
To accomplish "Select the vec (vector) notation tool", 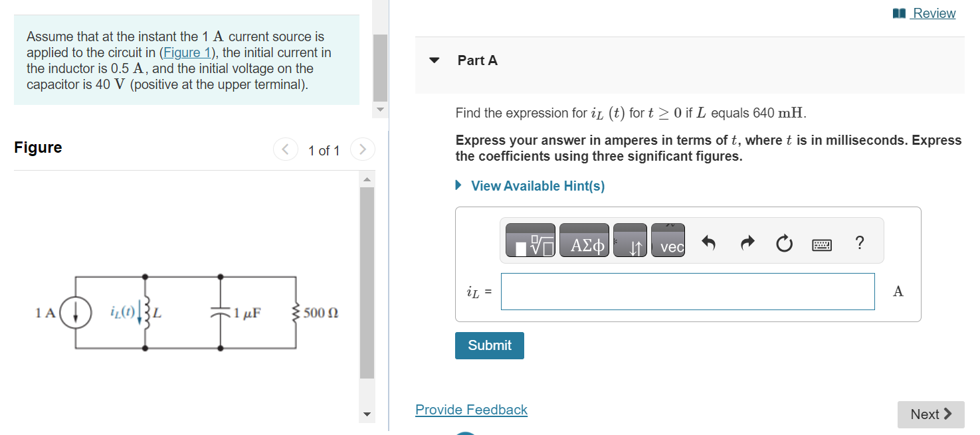I will pyautogui.click(x=668, y=242).
